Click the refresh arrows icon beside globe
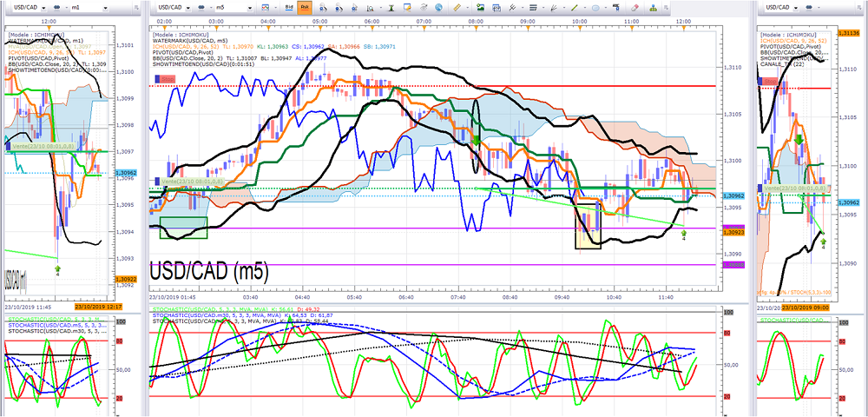This screenshot has height=417, width=868. 424,7
